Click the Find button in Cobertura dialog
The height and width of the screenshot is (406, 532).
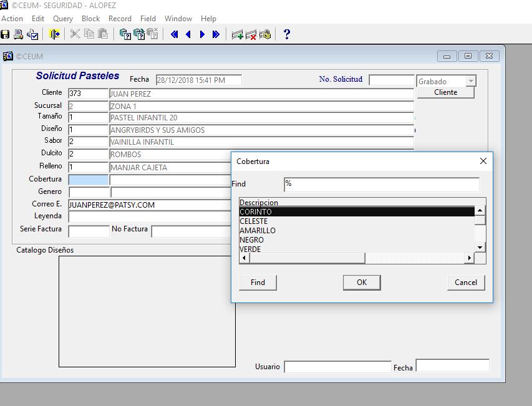258,283
